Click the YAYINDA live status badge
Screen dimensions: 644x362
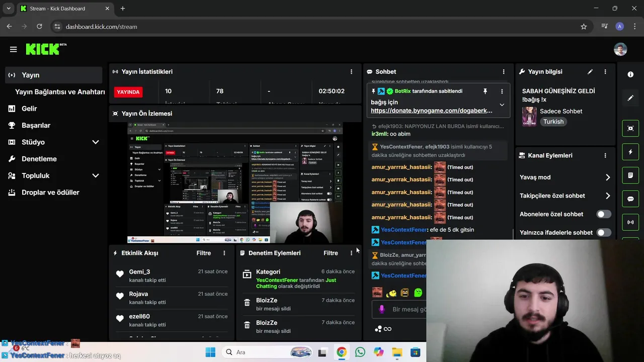pyautogui.click(x=128, y=92)
